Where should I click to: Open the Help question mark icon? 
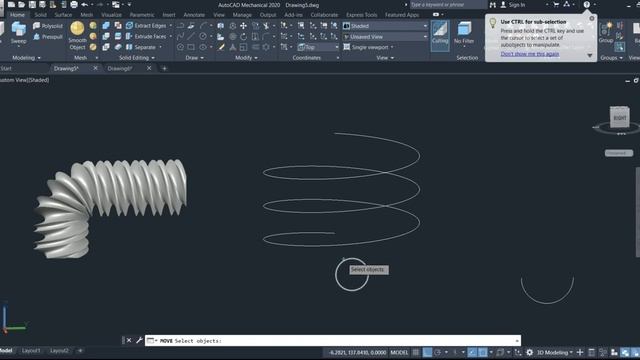[587, 4]
